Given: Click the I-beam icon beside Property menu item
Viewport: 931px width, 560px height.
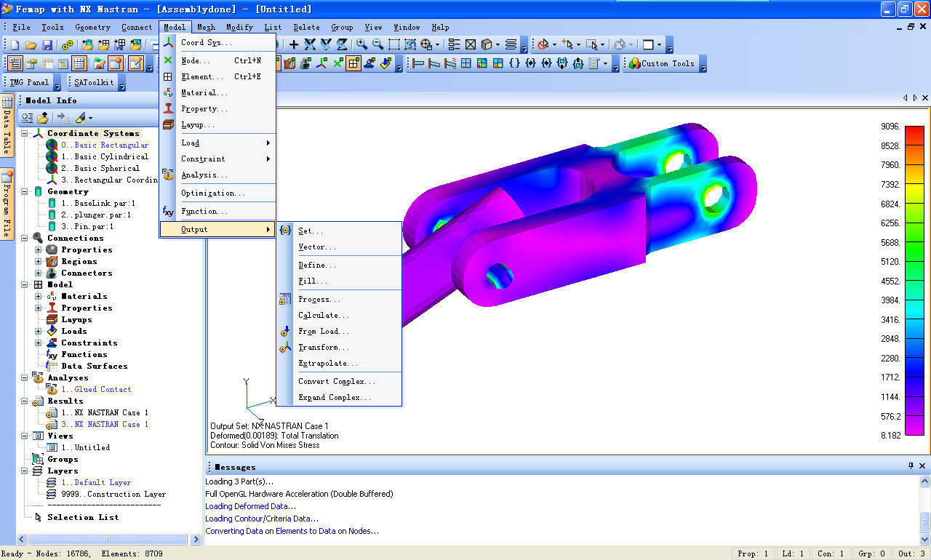Looking at the screenshot, I should point(168,108).
